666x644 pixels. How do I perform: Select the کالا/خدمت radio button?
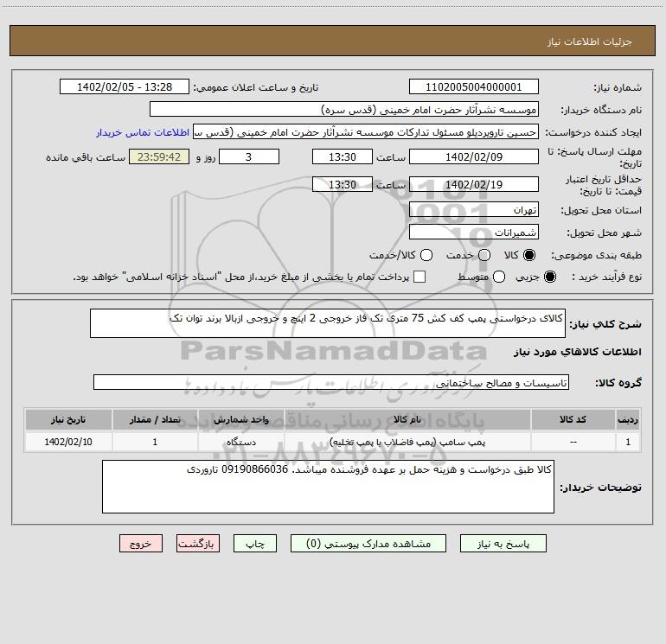[x=426, y=255]
